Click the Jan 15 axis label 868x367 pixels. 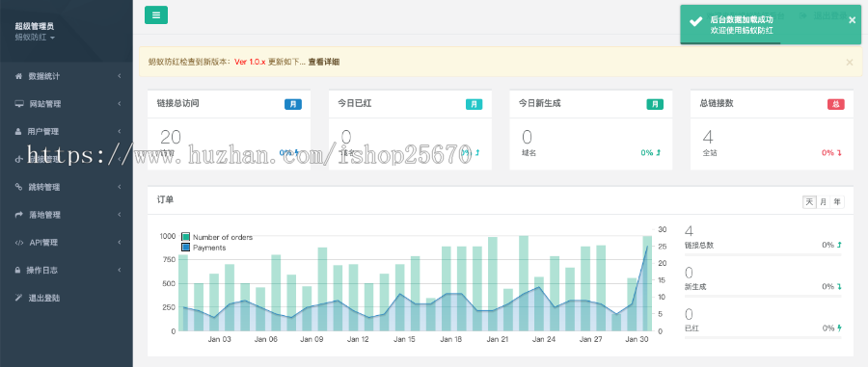coord(404,339)
